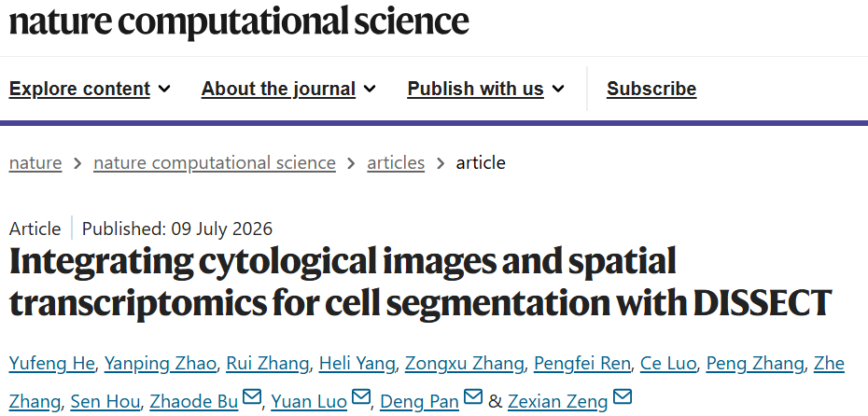Select author Pengfei Ren link
The height and width of the screenshot is (416, 868).
tap(581, 364)
